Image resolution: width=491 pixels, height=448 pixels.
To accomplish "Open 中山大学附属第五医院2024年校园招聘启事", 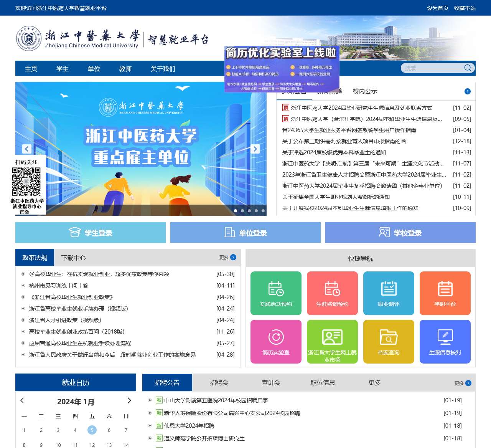I will click(x=216, y=400).
